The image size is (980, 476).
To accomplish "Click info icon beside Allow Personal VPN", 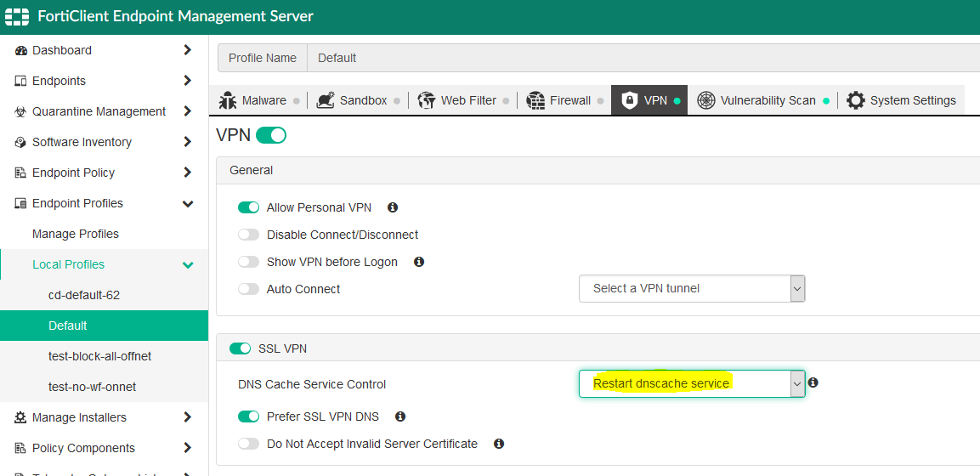I will tap(393, 207).
